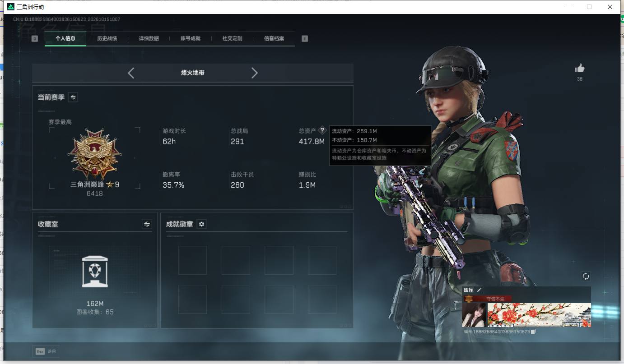Screen dimensions: 624x364
Task: Click the swap icon in the 收藏室 panel
Action: pyautogui.click(x=147, y=224)
